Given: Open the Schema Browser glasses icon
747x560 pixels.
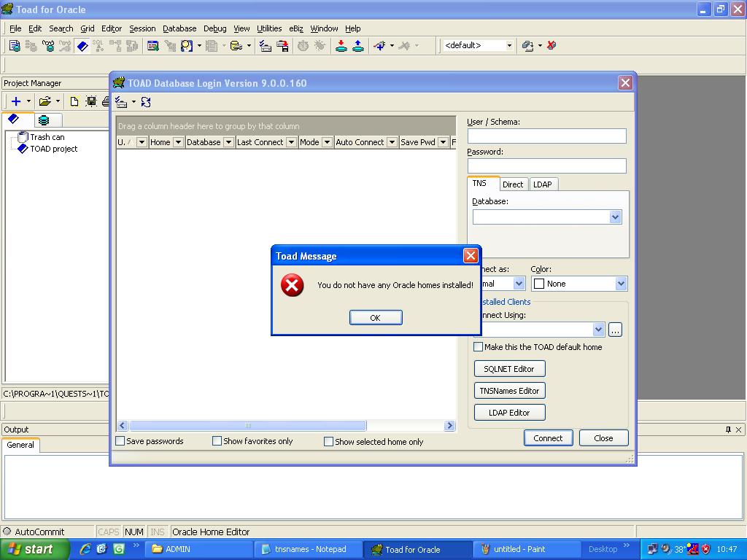Looking at the screenshot, I should pyautogui.click(x=48, y=46).
